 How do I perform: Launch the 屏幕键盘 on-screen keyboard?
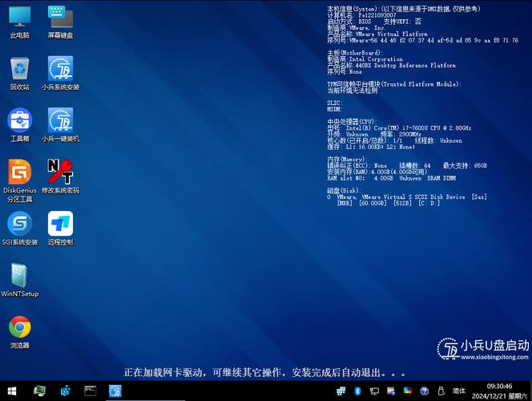tap(60, 19)
